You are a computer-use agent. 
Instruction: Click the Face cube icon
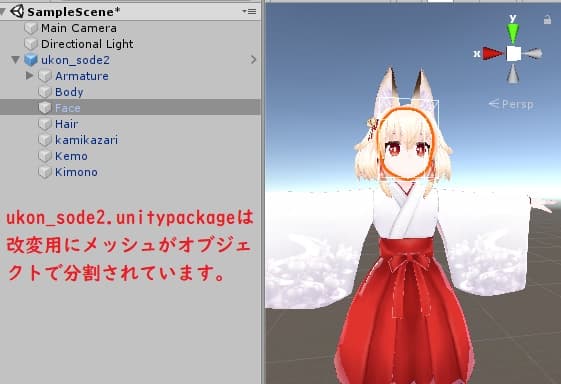coord(45,108)
